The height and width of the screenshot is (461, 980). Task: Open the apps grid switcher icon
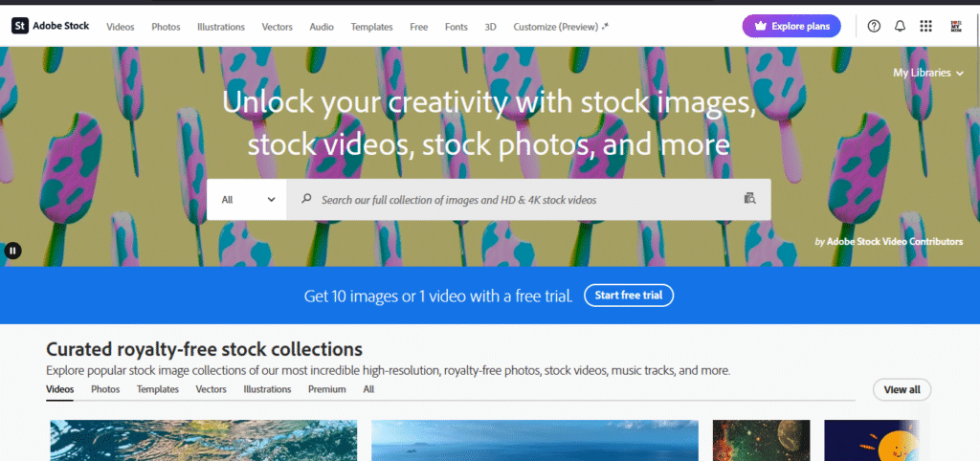926,26
